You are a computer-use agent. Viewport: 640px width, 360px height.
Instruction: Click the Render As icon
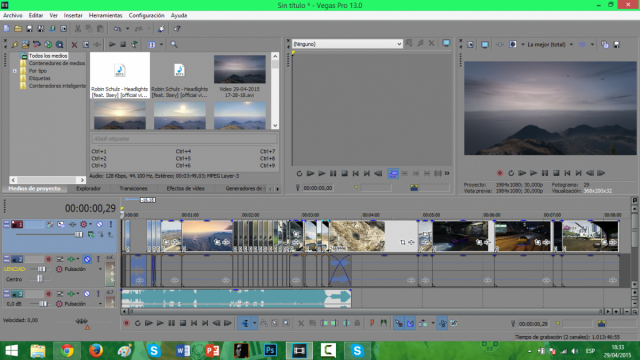point(52,29)
